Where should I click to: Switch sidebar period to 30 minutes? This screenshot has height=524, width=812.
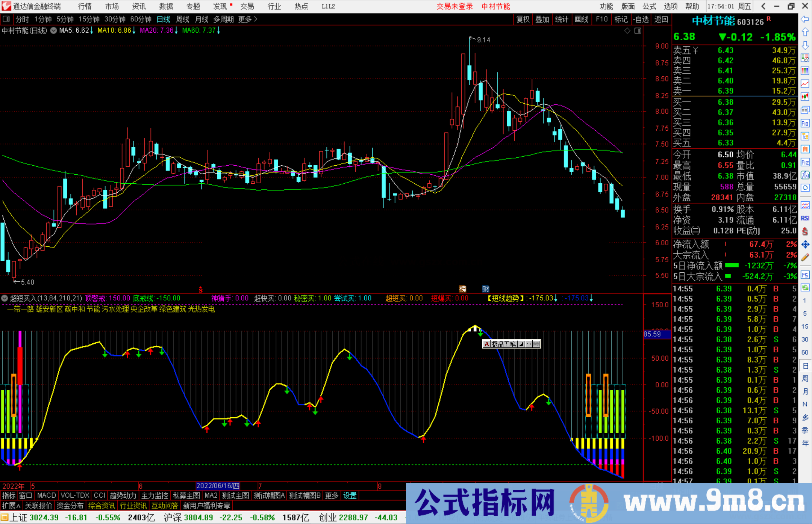tap(805, 340)
